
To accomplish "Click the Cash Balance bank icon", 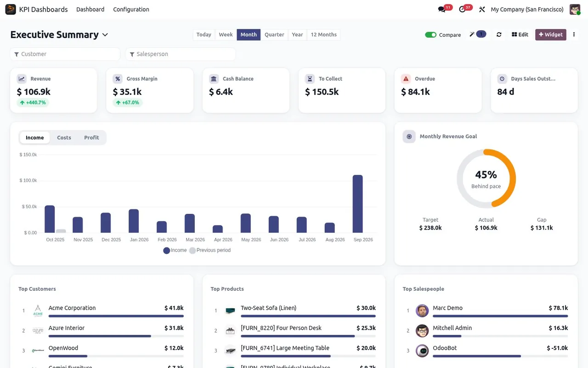I will tap(214, 79).
